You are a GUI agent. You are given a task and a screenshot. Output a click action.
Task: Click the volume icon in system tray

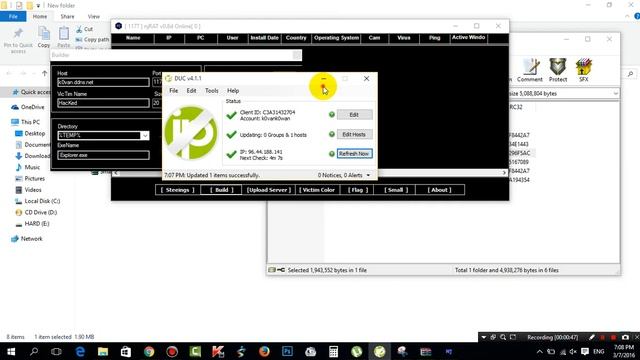pyautogui.click(x=573, y=351)
